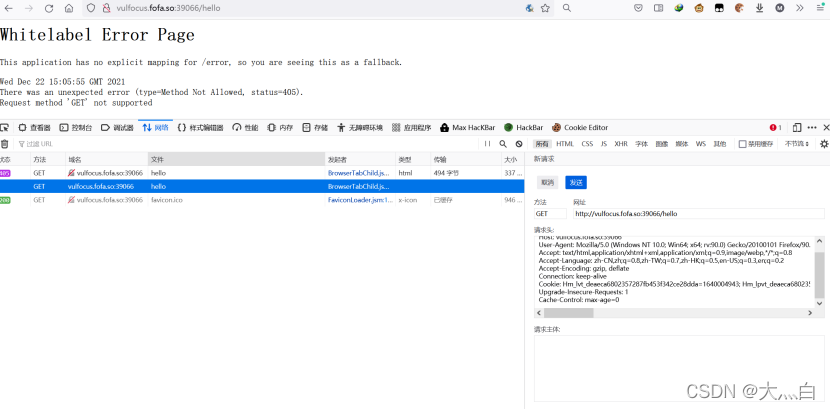
Task: Go back with the browser back arrow
Action: coord(9,8)
